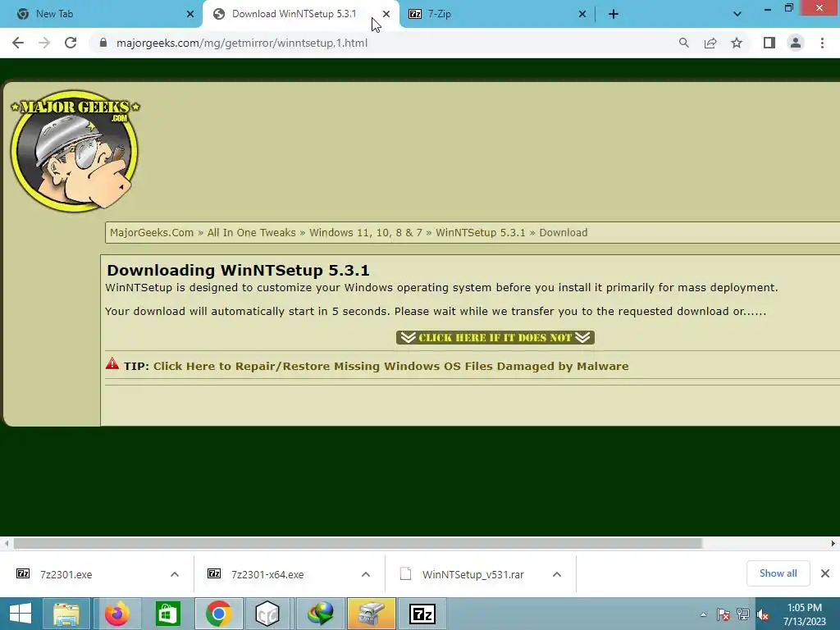Open Windows 11, 10, 8 & 7 breadcrumb

click(x=365, y=232)
